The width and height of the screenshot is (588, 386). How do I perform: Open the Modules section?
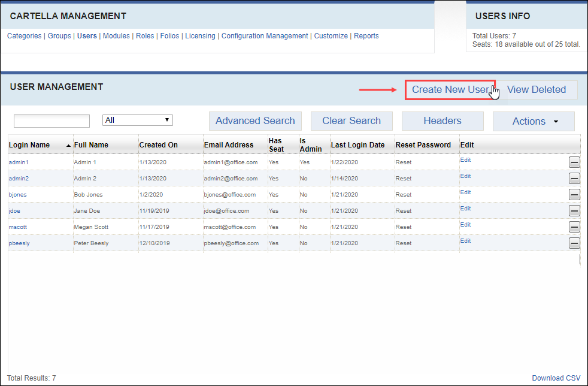point(116,36)
